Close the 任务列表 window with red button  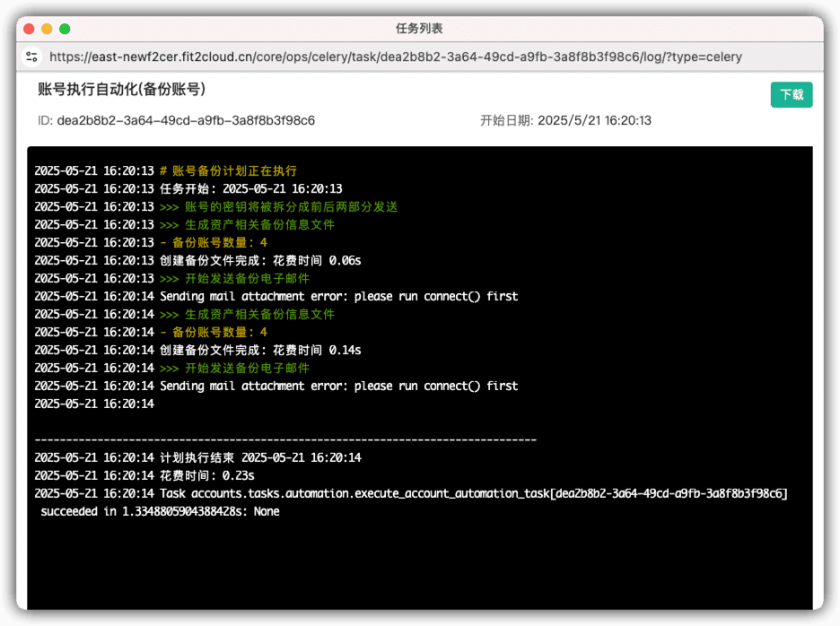(29, 29)
